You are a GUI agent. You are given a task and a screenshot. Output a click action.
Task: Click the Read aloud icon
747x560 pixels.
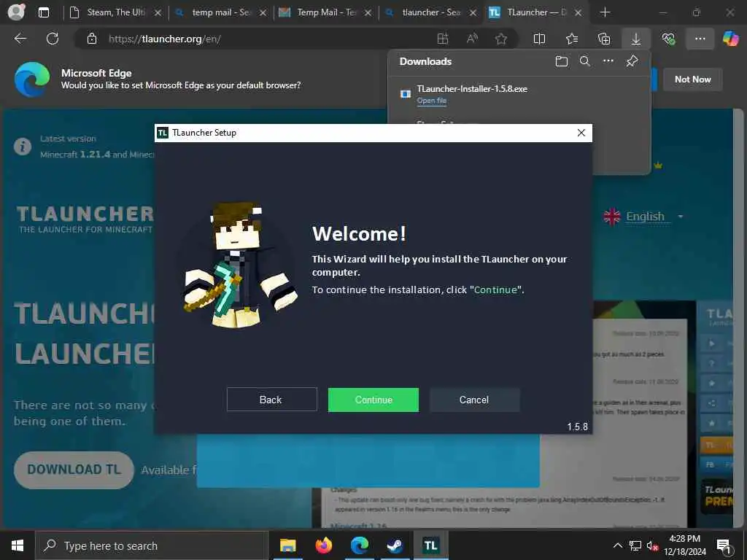click(x=472, y=39)
